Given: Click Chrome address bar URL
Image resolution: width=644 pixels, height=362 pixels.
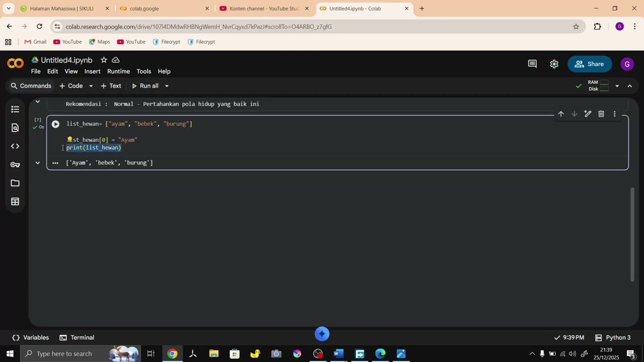Looking at the screenshot, I should 199,27.
